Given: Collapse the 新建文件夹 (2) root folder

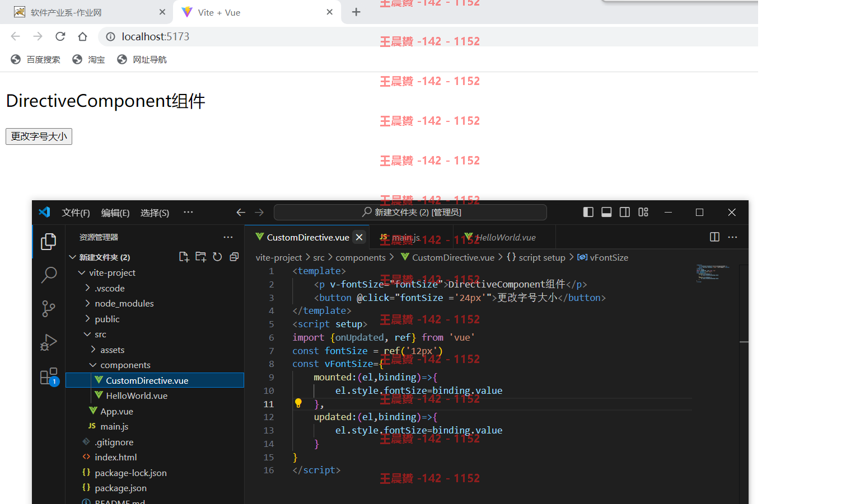Looking at the screenshot, I should (x=72, y=257).
